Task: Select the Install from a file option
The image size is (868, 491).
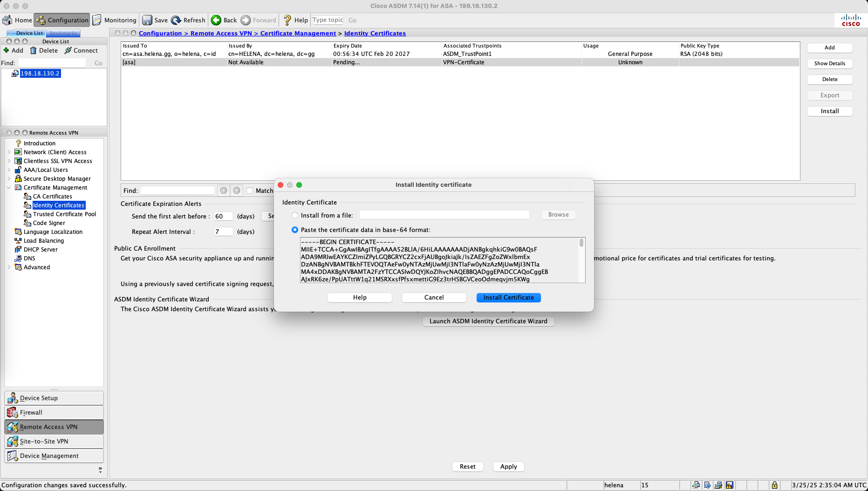Action: pos(295,215)
